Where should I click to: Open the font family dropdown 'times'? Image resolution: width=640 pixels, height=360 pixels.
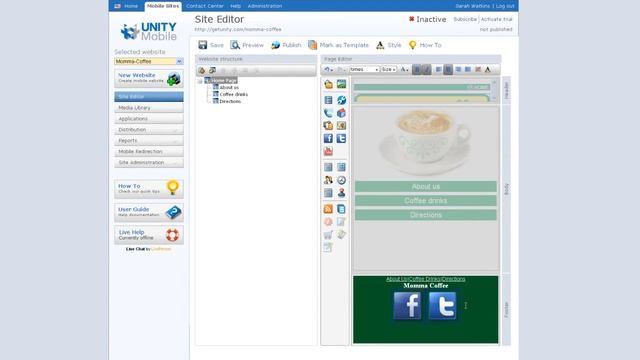pos(364,69)
